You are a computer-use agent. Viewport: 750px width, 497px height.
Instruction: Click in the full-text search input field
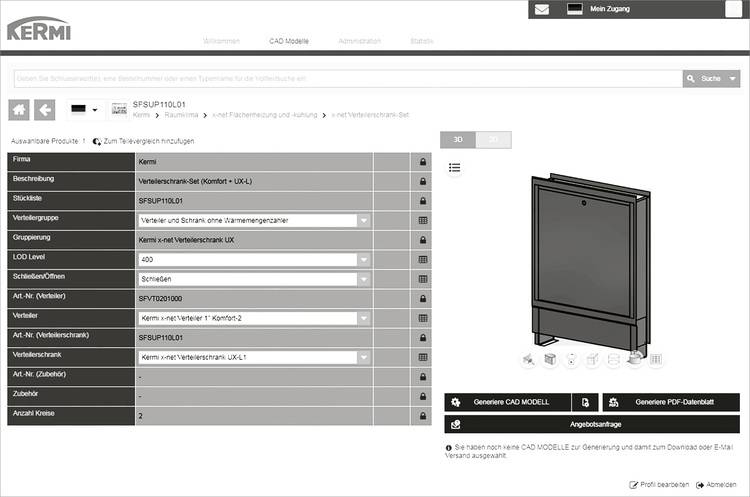click(346, 78)
